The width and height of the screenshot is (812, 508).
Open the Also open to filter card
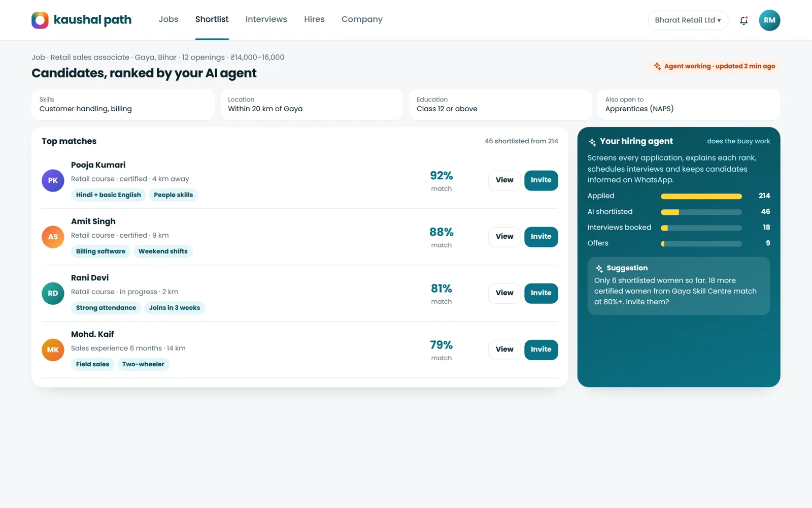(x=689, y=105)
